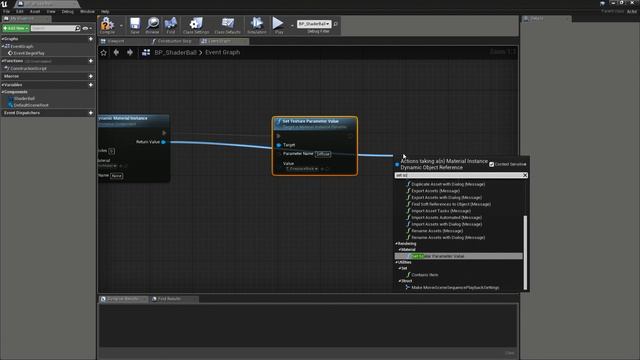Add new variable with plus icon
Screen dimensions: 640x360
(91, 85)
